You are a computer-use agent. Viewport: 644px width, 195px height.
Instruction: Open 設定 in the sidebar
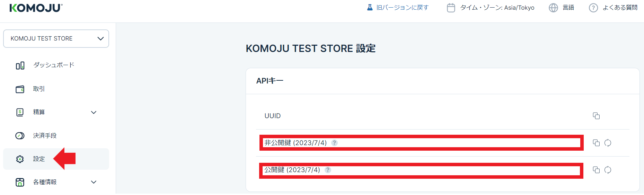[x=39, y=159]
